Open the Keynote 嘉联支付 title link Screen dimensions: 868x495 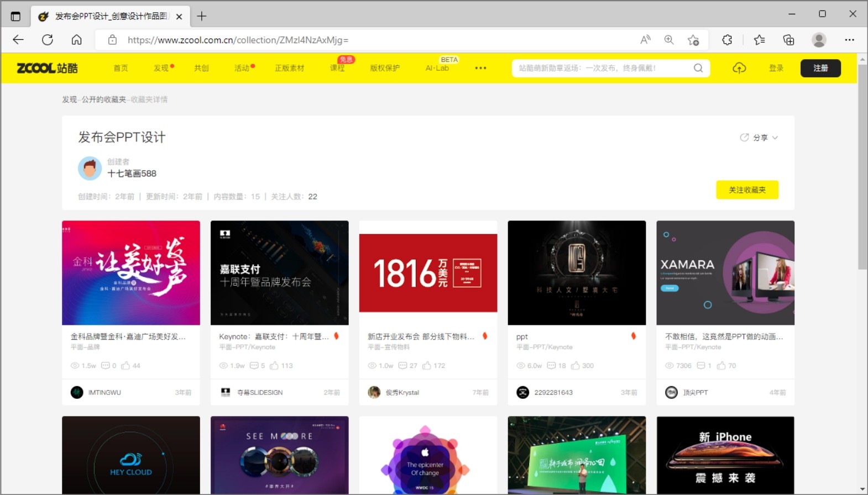(x=274, y=336)
